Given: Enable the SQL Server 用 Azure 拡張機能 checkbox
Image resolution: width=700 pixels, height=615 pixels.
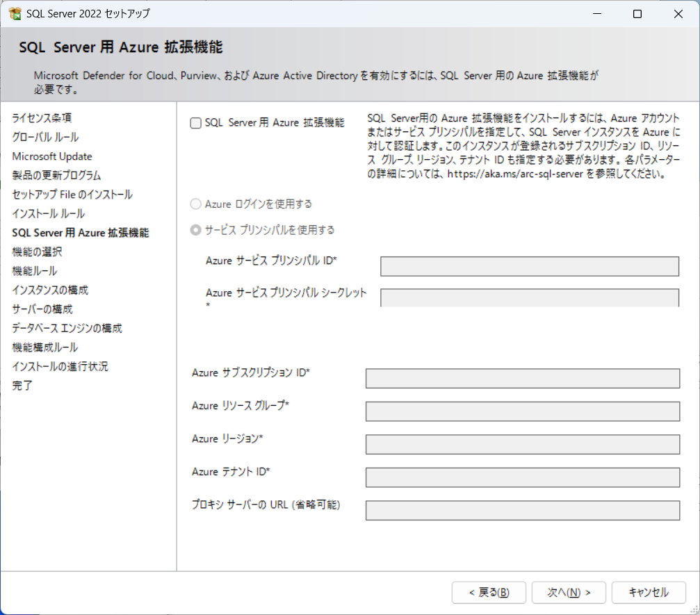Looking at the screenshot, I should click(x=196, y=123).
